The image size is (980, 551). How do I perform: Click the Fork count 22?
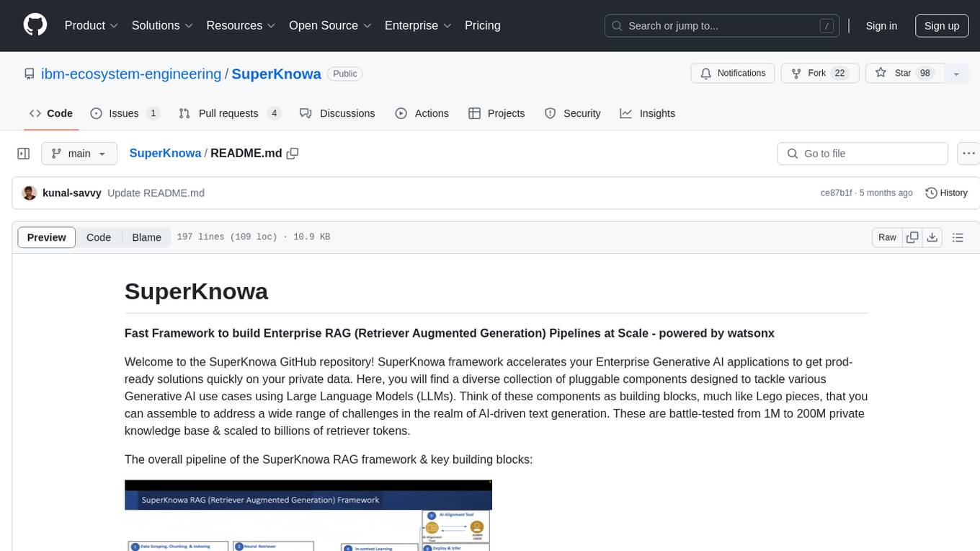click(x=839, y=74)
